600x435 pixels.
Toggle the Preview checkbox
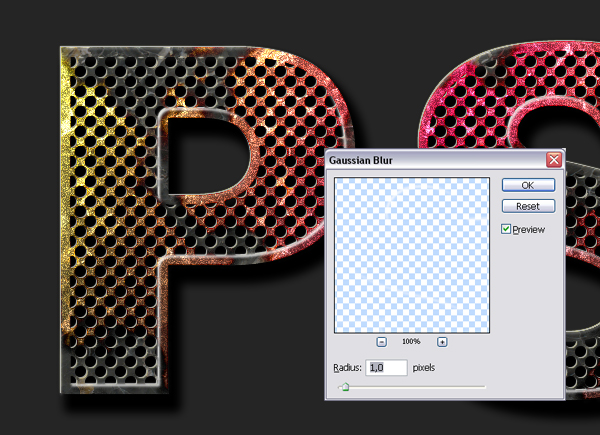coord(505,229)
